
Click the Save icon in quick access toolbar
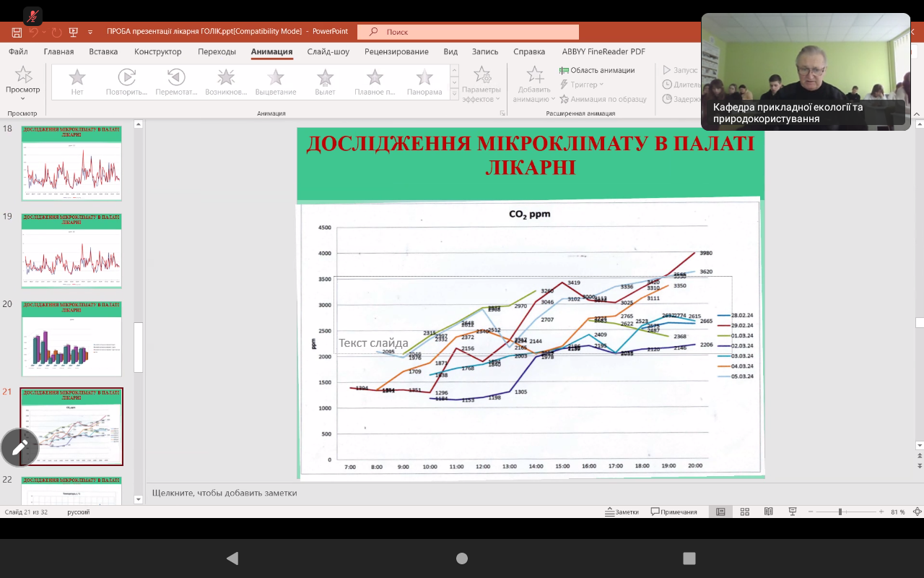(17, 32)
